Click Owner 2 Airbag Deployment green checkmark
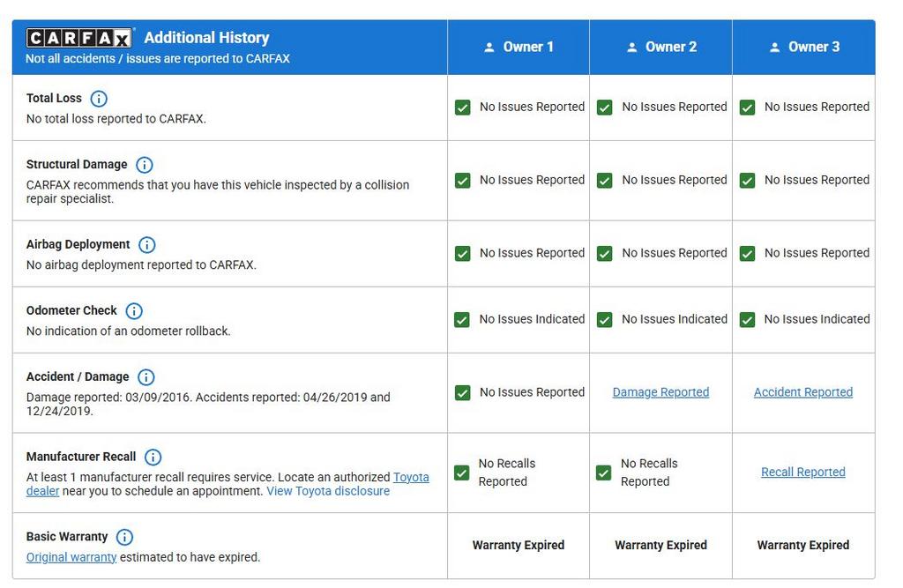This screenshot has width=903, height=588. point(604,254)
